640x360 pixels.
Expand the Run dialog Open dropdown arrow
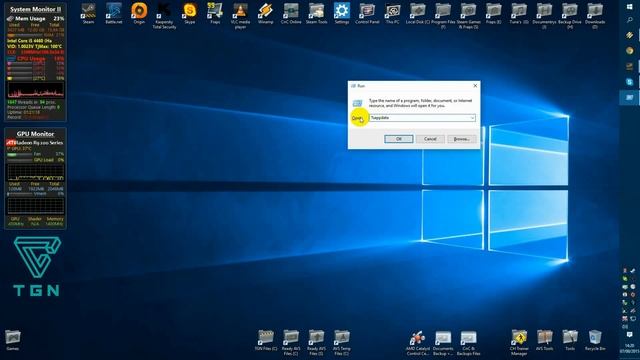click(472, 118)
